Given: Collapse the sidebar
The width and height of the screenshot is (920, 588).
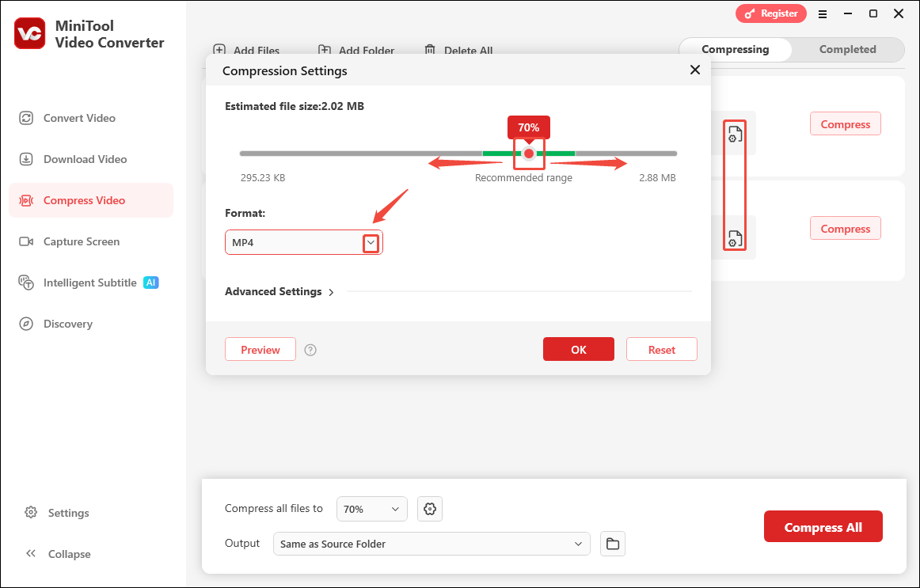Looking at the screenshot, I should [x=58, y=554].
